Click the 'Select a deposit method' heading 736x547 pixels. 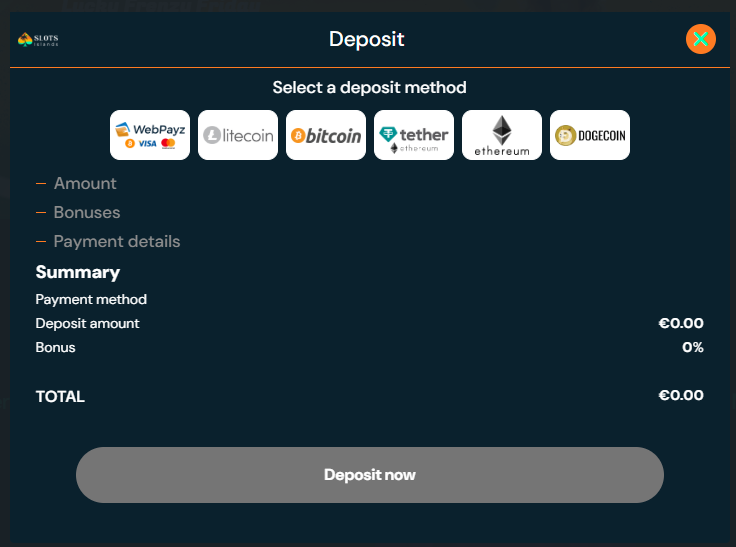[x=369, y=88]
